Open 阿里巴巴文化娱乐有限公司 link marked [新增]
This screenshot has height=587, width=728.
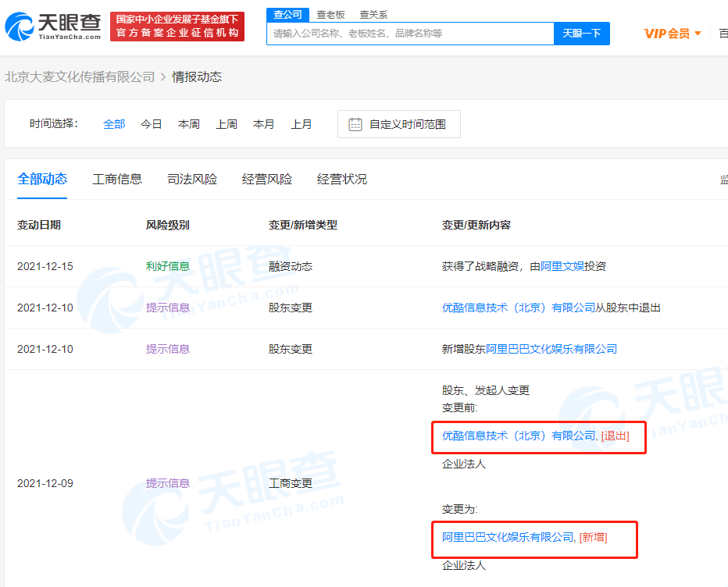508,537
